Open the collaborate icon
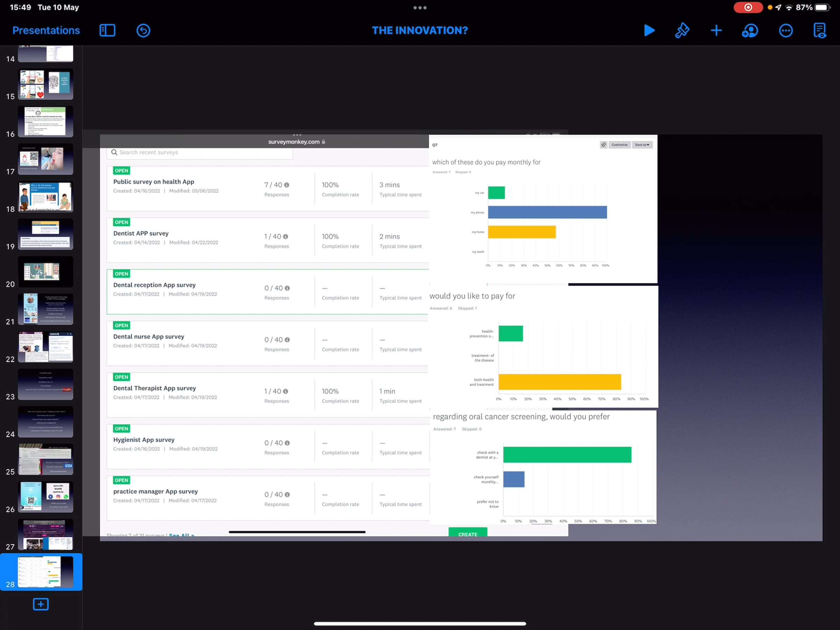The width and height of the screenshot is (840, 630). pos(750,30)
